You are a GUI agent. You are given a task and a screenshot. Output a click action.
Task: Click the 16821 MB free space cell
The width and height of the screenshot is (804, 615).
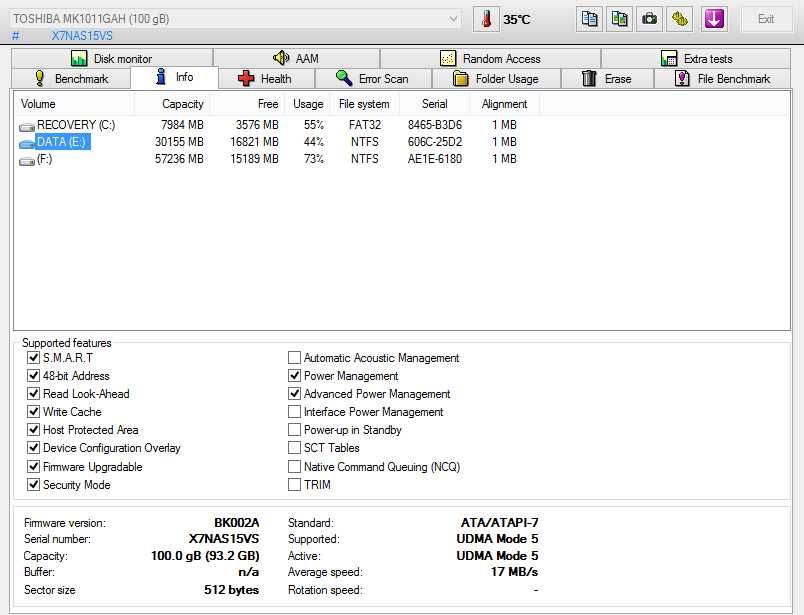[254, 142]
